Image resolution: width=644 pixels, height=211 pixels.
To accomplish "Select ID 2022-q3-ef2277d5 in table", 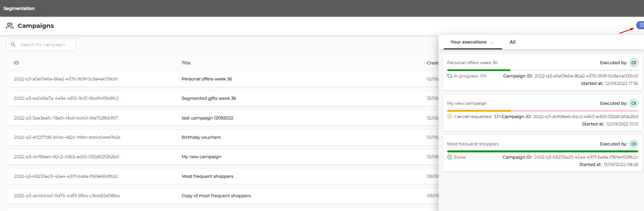I will (x=67, y=137).
